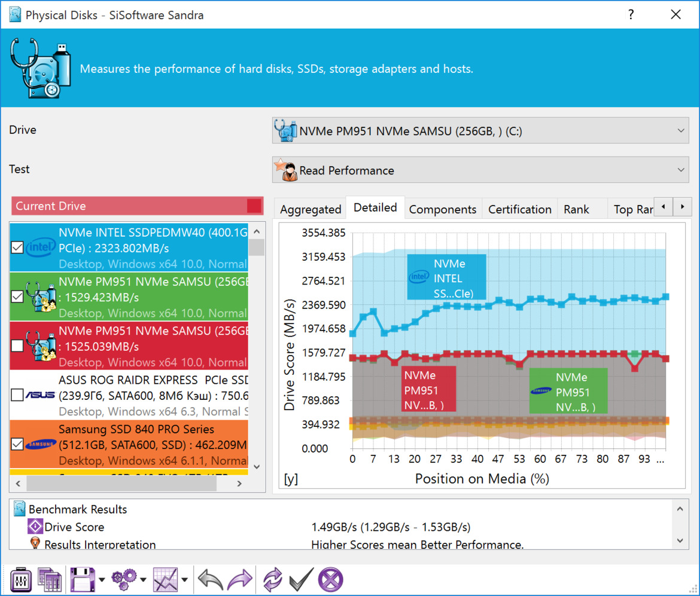Click the Benchmark Results heading
This screenshot has height=596, width=700.
[78, 509]
